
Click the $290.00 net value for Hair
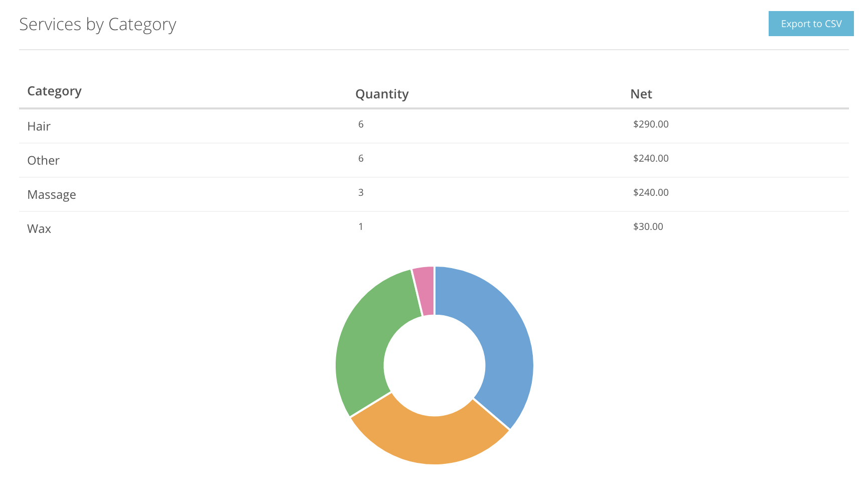click(651, 124)
